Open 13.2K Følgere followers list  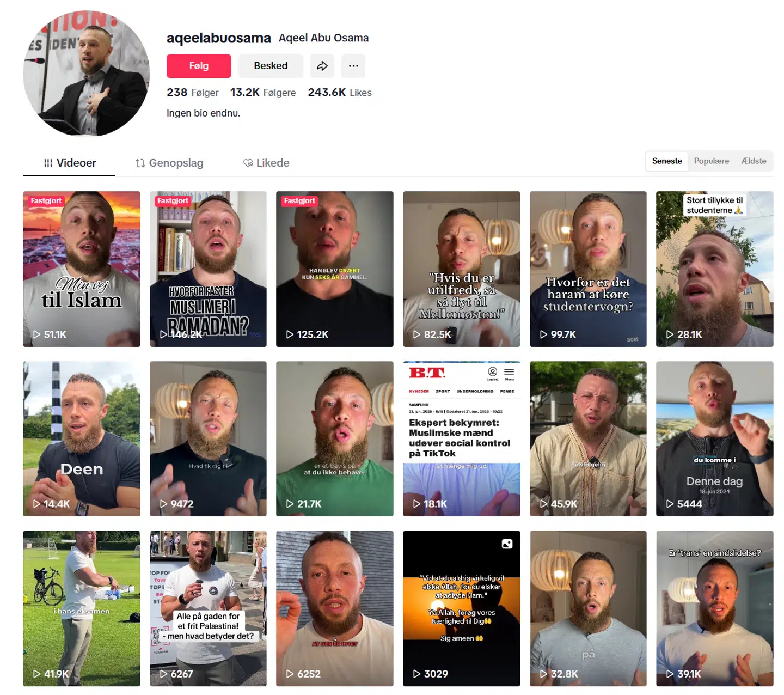click(x=263, y=93)
